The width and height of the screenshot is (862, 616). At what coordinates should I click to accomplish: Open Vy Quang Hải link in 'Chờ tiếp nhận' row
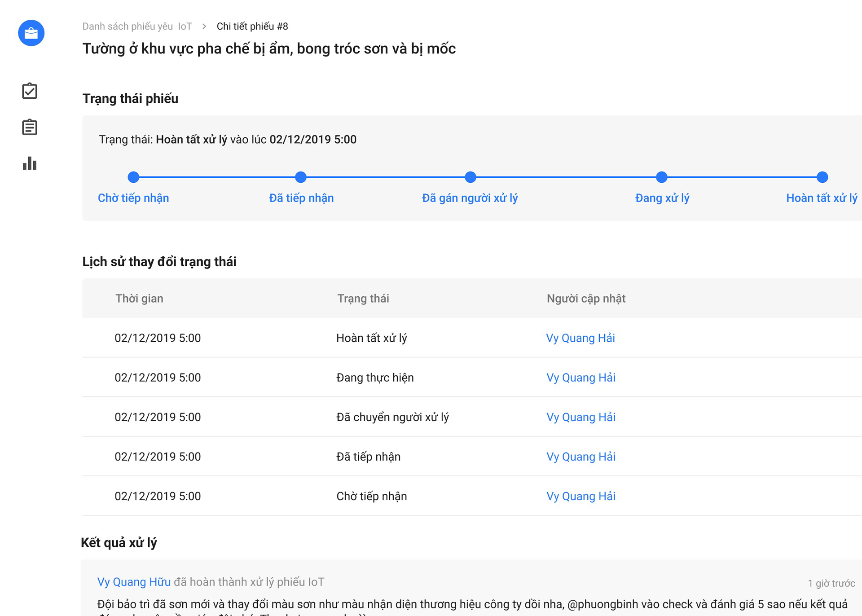pos(581,496)
